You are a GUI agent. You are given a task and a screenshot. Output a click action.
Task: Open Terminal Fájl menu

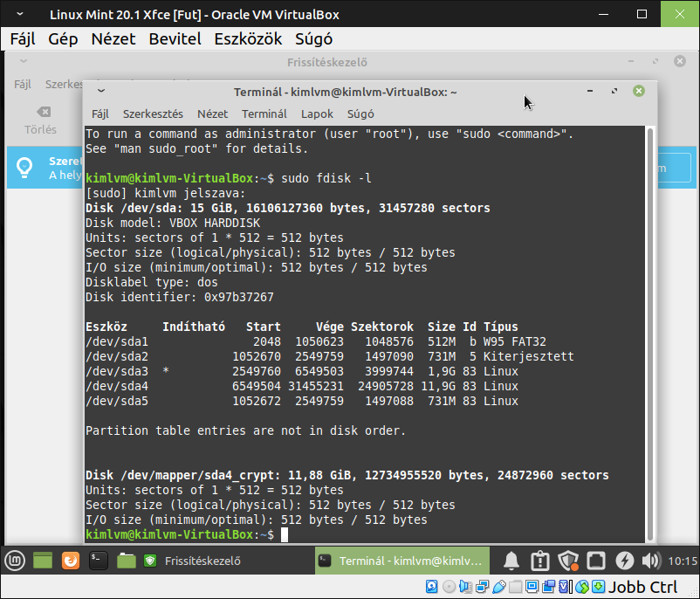100,114
